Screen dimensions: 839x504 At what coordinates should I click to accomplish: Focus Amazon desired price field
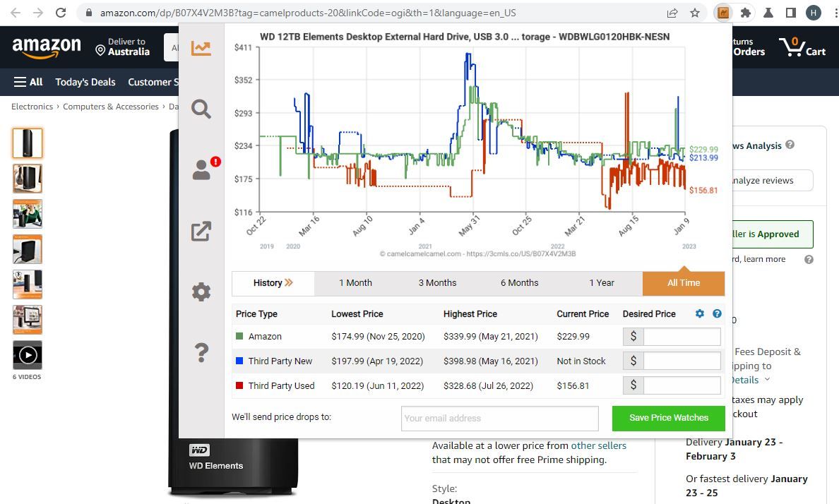click(682, 337)
